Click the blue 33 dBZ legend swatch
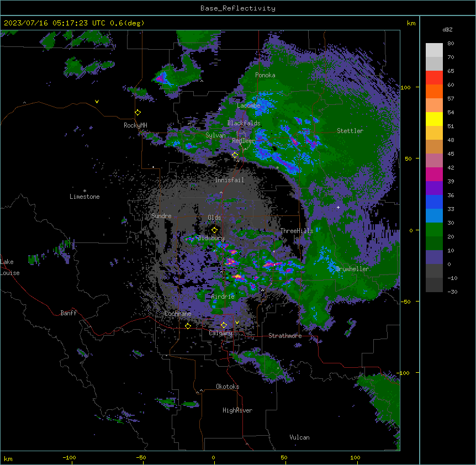Screen dimensions: 476x465 [434, 202]
